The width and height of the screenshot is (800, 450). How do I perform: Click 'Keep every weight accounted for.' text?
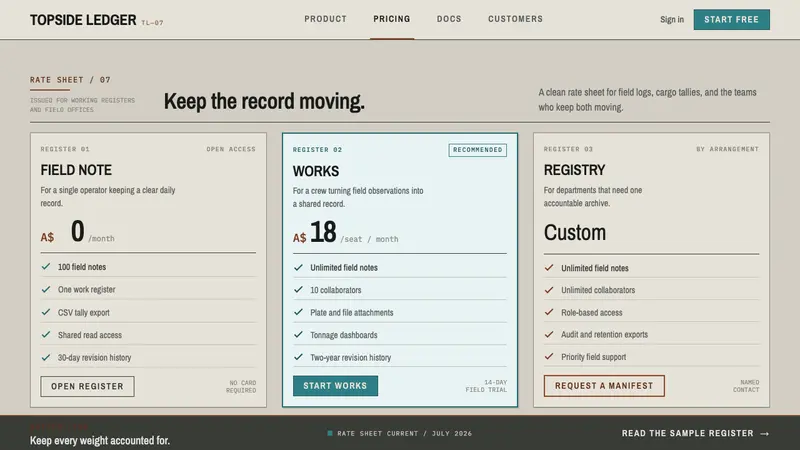(100, 440)
